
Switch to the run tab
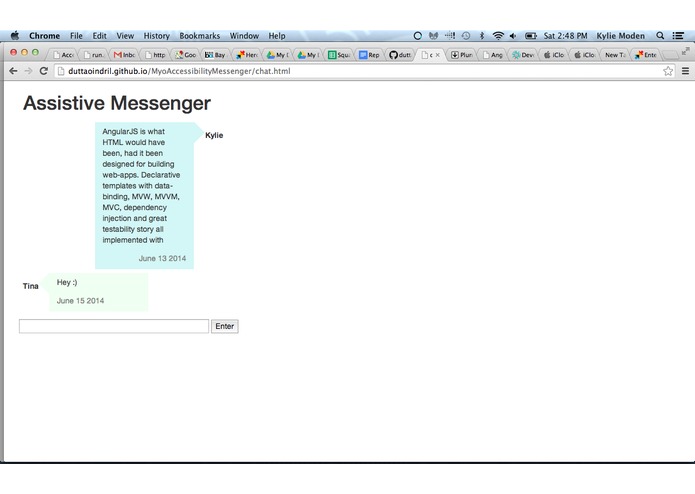pos(94,55)
